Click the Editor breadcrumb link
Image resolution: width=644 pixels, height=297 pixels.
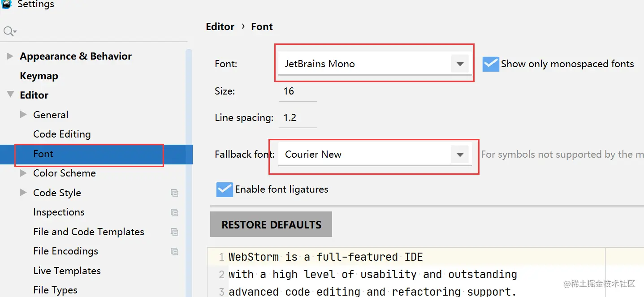[220, 27]
